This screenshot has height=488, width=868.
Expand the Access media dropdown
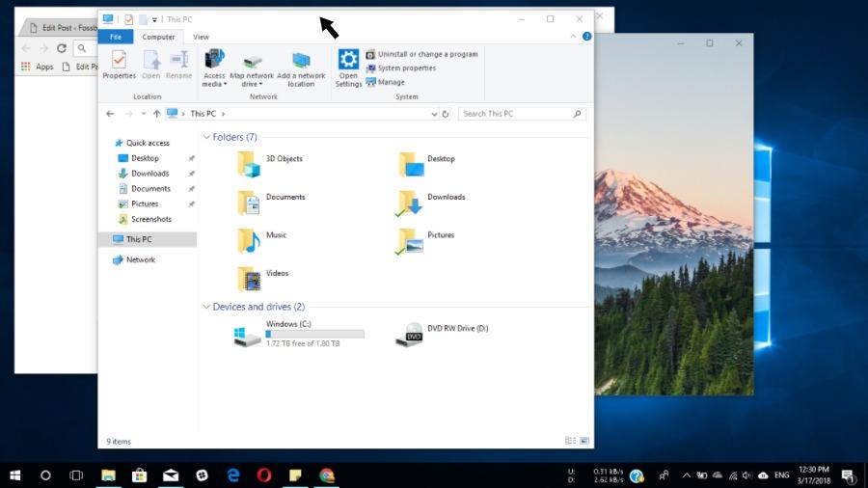tap(214, 84)
